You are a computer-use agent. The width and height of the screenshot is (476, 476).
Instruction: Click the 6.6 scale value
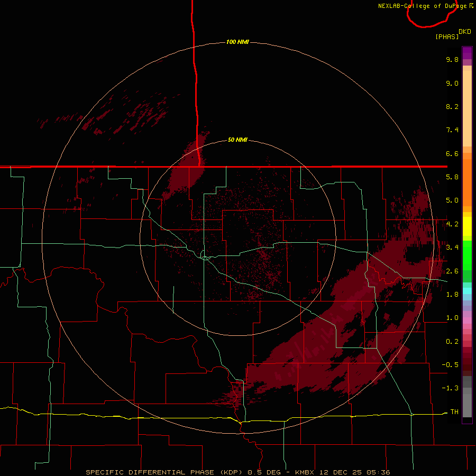tap(452, 153)
